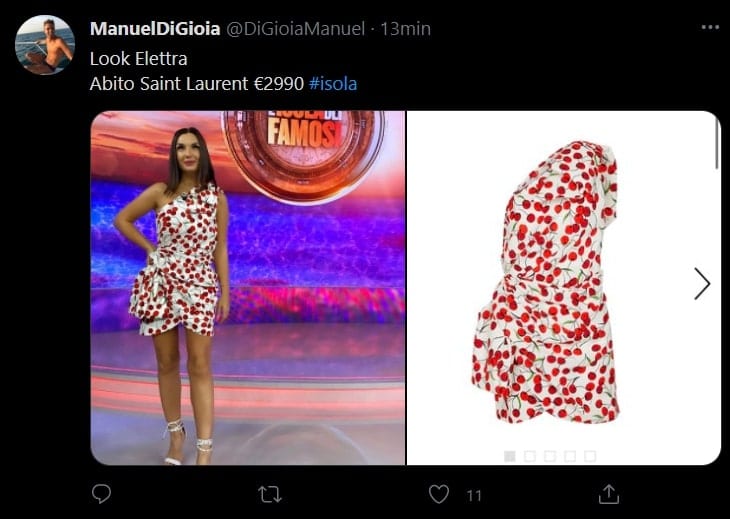Click the retweet icon

coord(270,495)
